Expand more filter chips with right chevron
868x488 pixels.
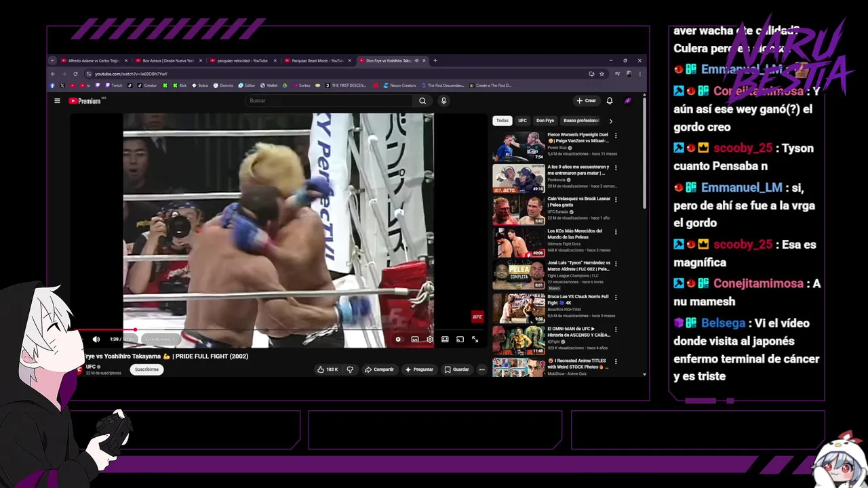pyautogui.click(x=610, y=121)
